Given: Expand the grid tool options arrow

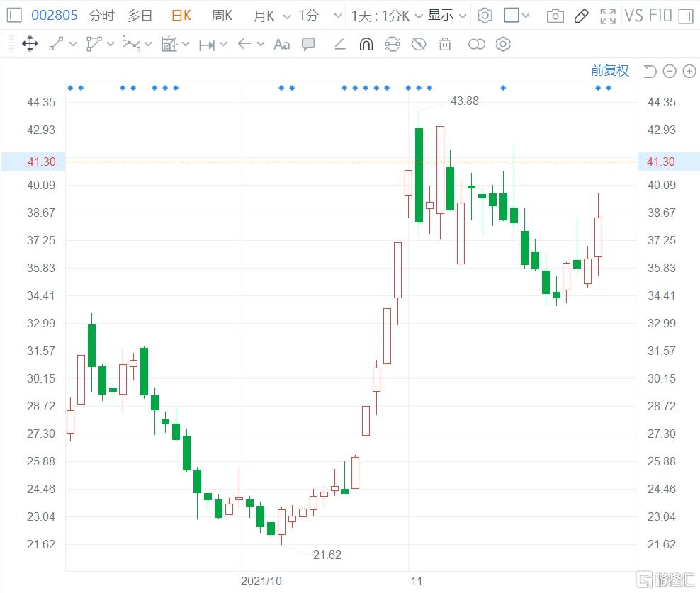Looking at the screenshot, I should click(186, 44).
